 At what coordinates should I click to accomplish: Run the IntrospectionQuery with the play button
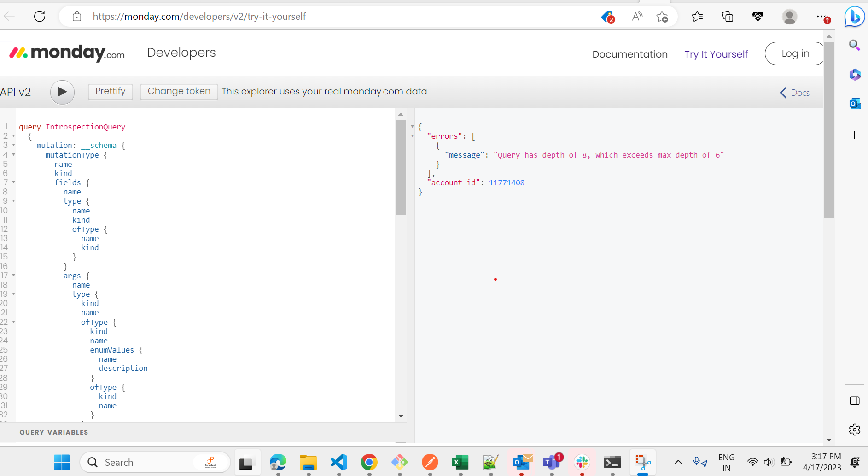(62, 92)
